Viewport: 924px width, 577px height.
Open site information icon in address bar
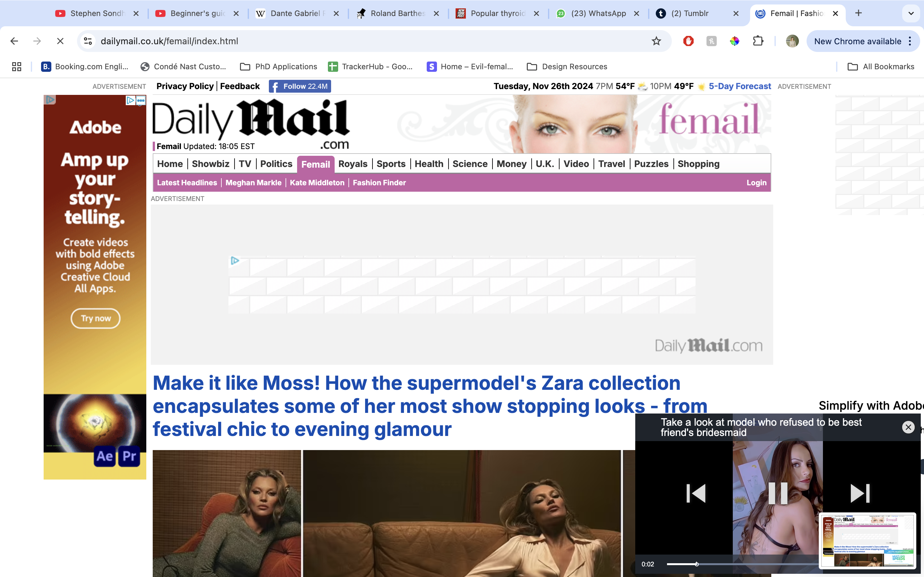[88, 41]
